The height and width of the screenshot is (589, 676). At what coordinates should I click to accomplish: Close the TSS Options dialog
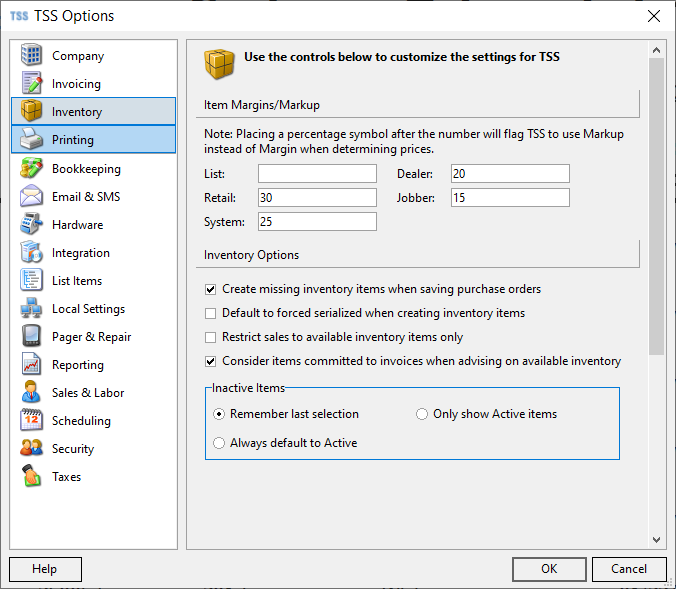click(654, 16)
